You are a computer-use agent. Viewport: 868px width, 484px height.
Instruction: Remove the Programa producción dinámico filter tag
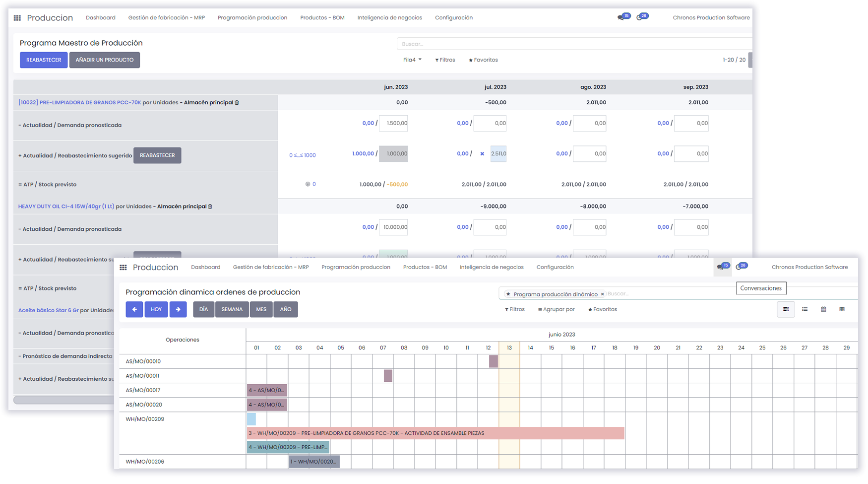602,294
